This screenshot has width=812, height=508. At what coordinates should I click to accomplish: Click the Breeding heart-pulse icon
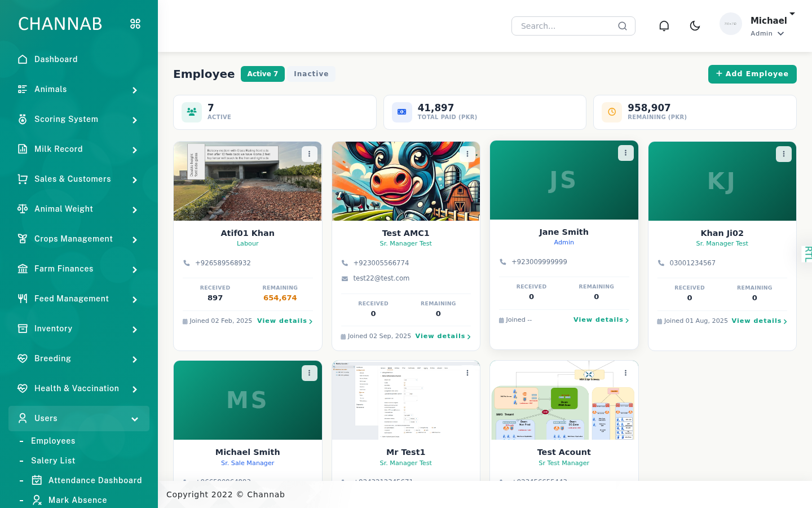click(x=23, y=358)
